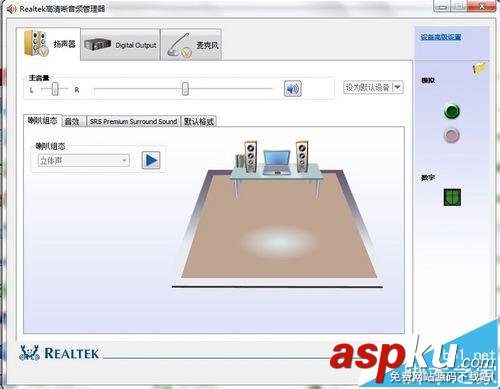Close the Realtek audio manager window
500x389 pixels.
[x=482, y=6]
